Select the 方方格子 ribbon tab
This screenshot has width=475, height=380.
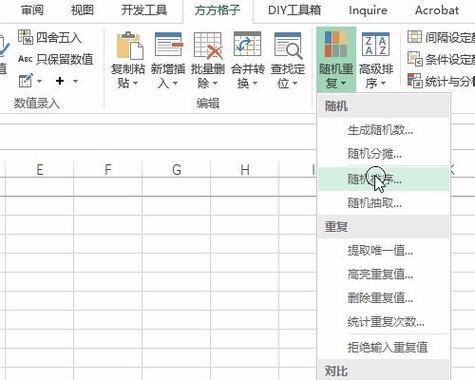(x=217, y=10)
